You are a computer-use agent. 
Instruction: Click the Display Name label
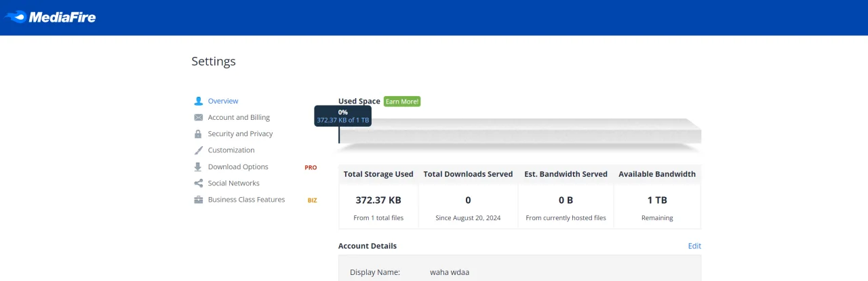point(375,272)
